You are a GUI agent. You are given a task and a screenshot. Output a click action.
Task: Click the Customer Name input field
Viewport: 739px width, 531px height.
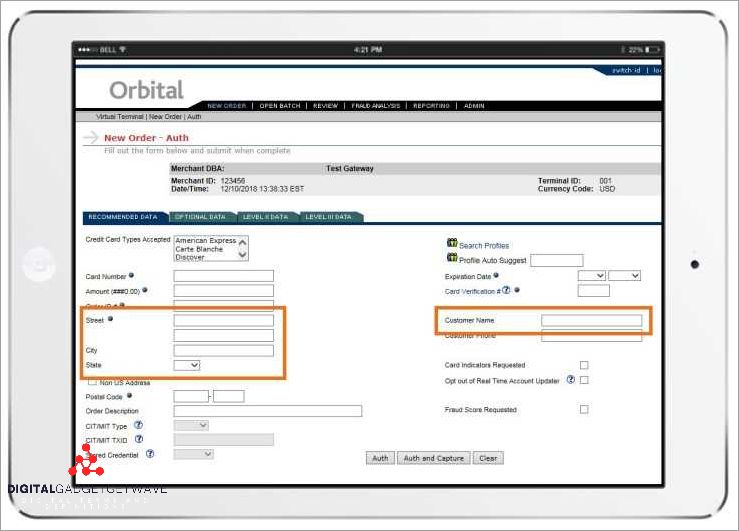pos(591,320)
